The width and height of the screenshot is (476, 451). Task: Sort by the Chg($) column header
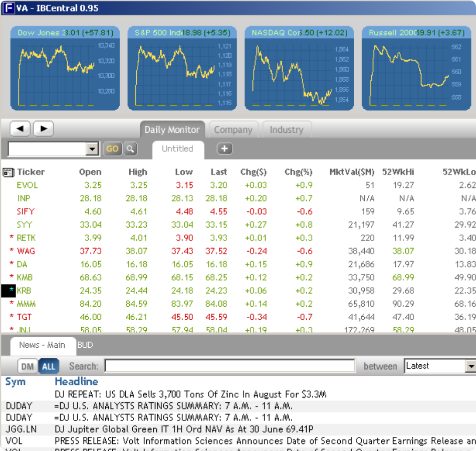(x=254, y=172)
